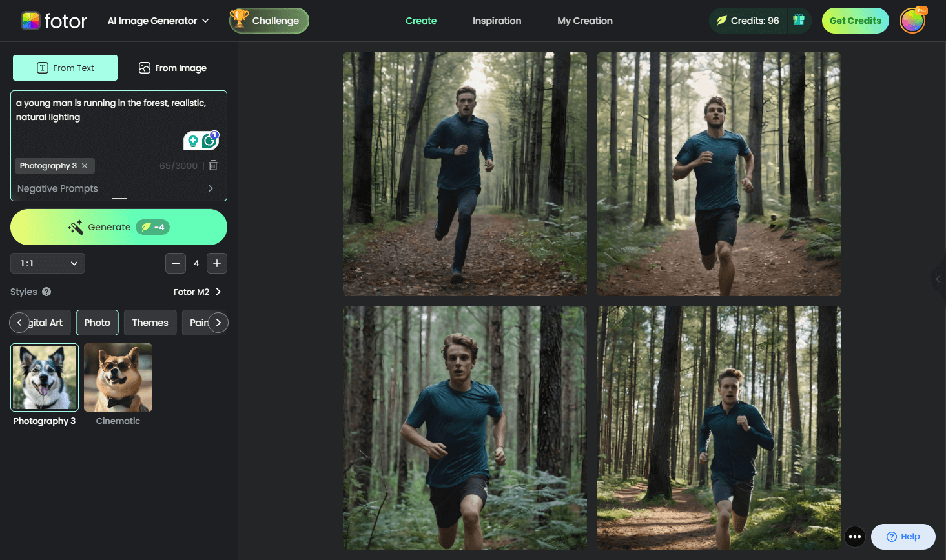Viewport: 946px width, 560px height.
Task: Click the prompt enhance lightbulb icon
Action: (x=192, y=141)
